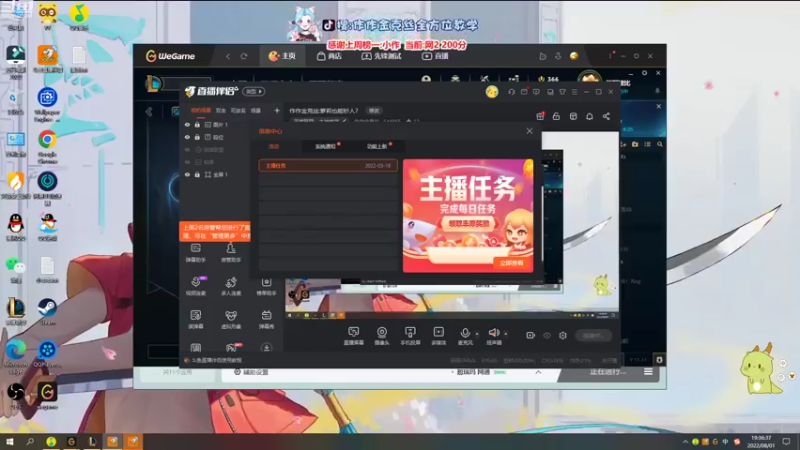
Task: Click the gift box icon with red badge
Action: (x=540, y=116)
